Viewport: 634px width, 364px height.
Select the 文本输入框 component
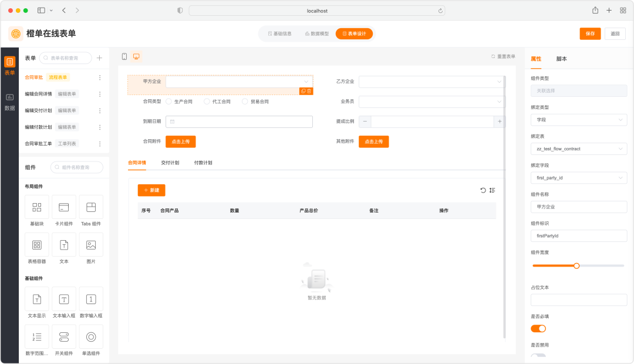tap(64, 302)
